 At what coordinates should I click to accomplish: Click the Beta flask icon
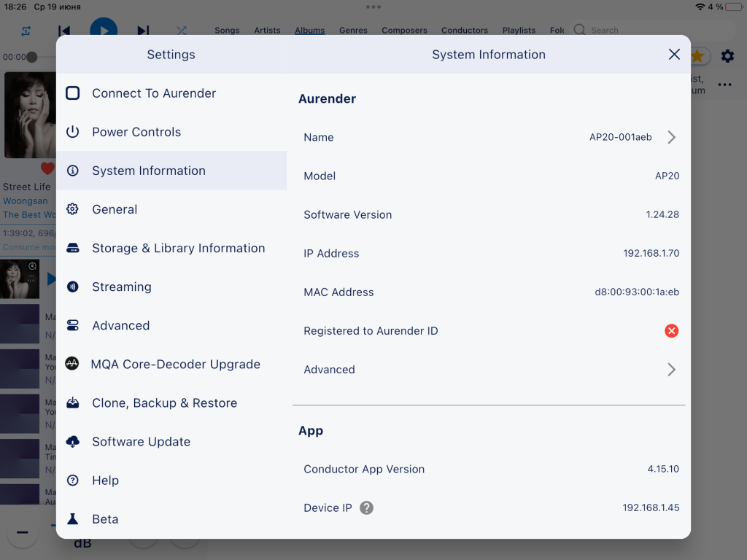(72, 518)
